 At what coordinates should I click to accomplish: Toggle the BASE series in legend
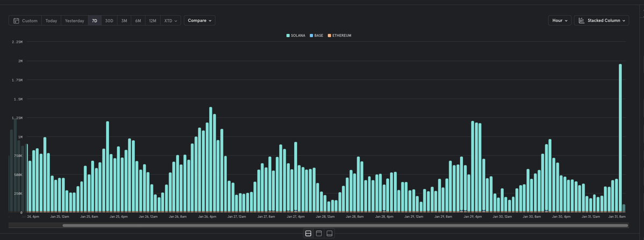[x=317, y=35]
